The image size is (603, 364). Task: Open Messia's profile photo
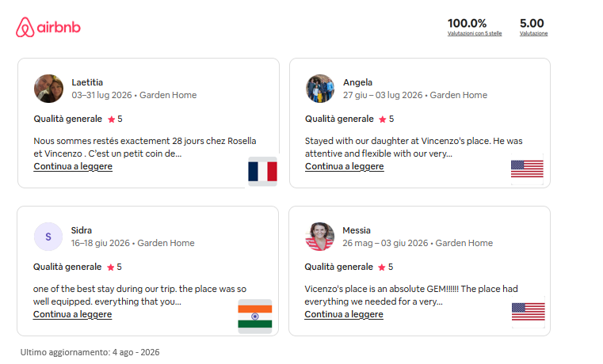tap(319, 237)
